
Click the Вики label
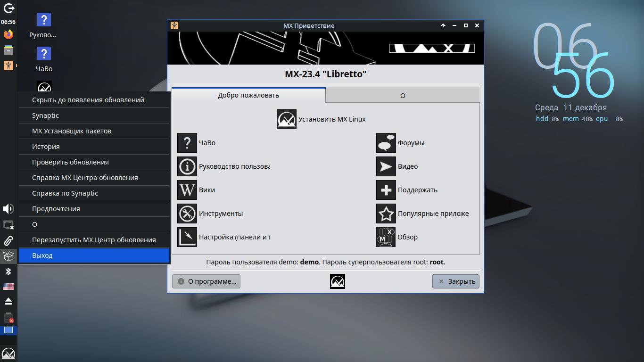[207, 190]
